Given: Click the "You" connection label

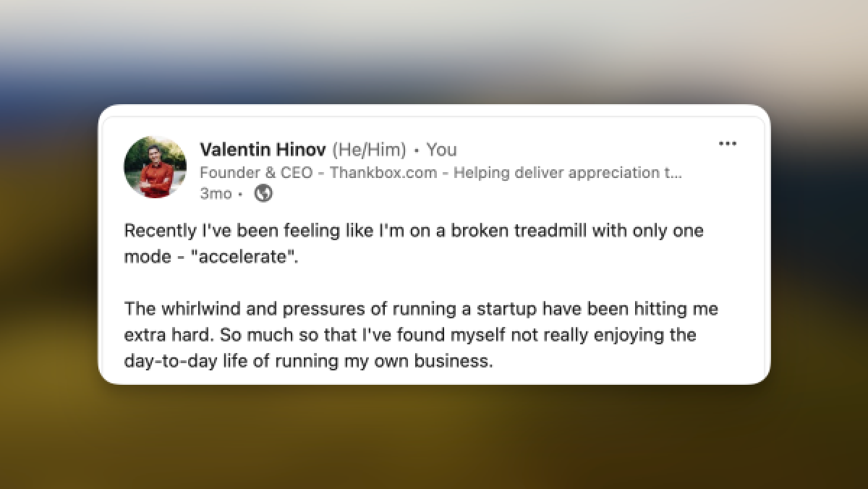Looking at the screenshot, I should coord(441,150).
